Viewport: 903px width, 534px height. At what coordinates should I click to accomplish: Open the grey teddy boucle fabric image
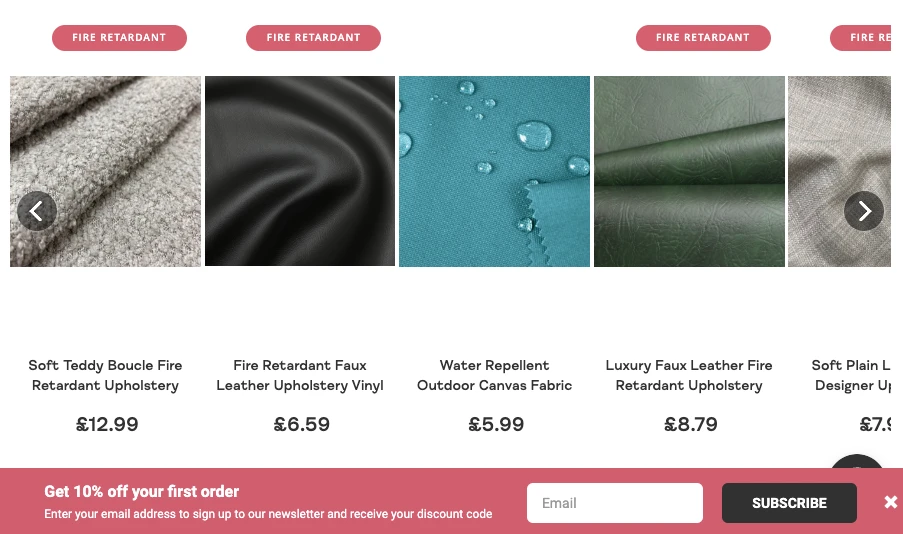click(x=105, y=171)
